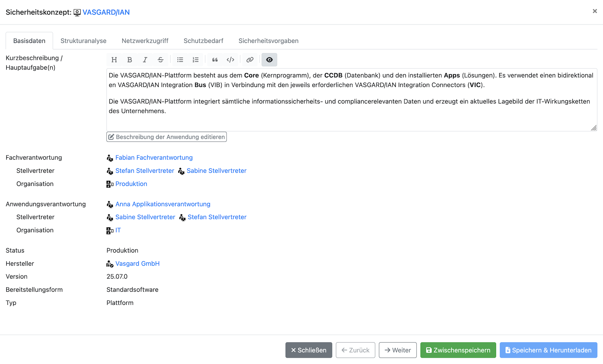The width and height of the screenshot is (603, 364).
Task: Open the Vasgard GmbH manufacturer link
Action: (x=137, y=264)
